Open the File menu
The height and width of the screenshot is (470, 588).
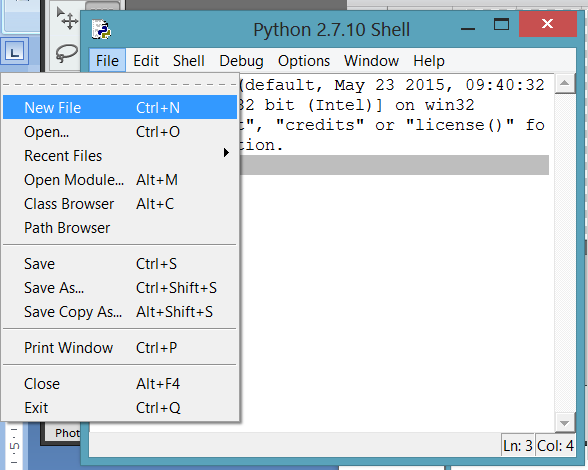107,60
